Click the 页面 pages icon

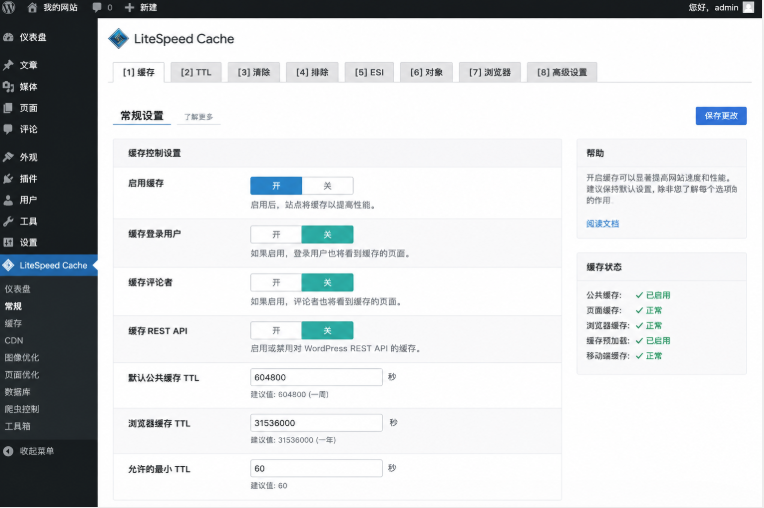8,108
